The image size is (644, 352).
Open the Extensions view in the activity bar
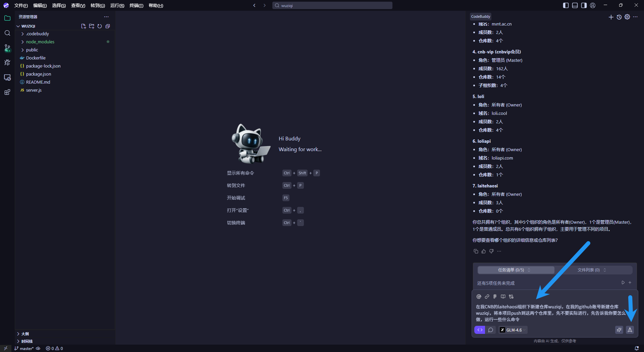point(7,92)
